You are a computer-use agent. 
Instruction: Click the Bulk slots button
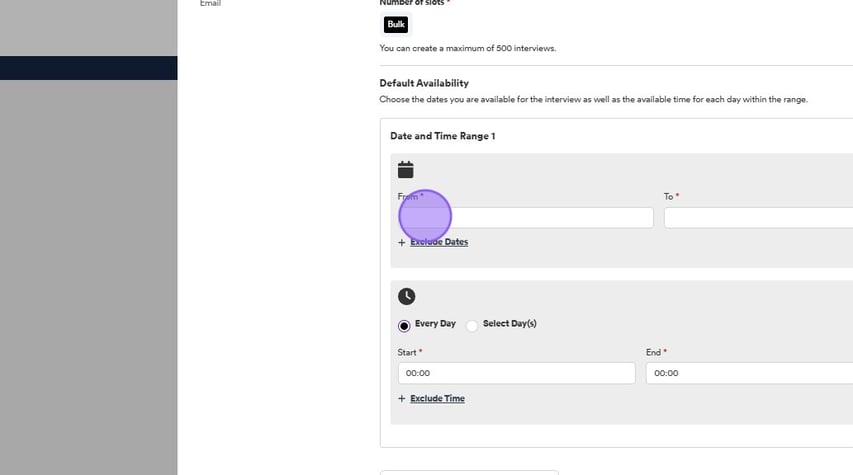tap(395, 24)
